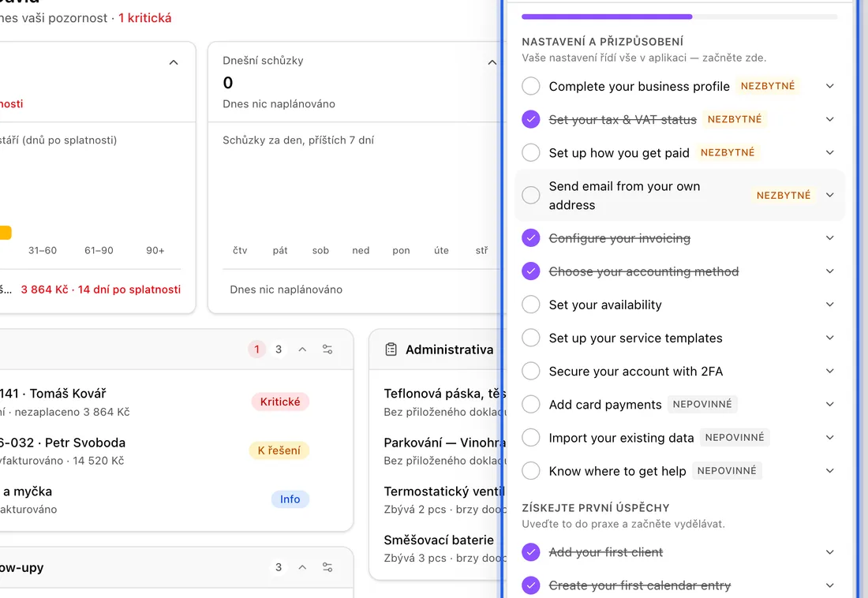Click the red "1 kritická" alert text
This screenshot has width=868, height=598.
145,18
